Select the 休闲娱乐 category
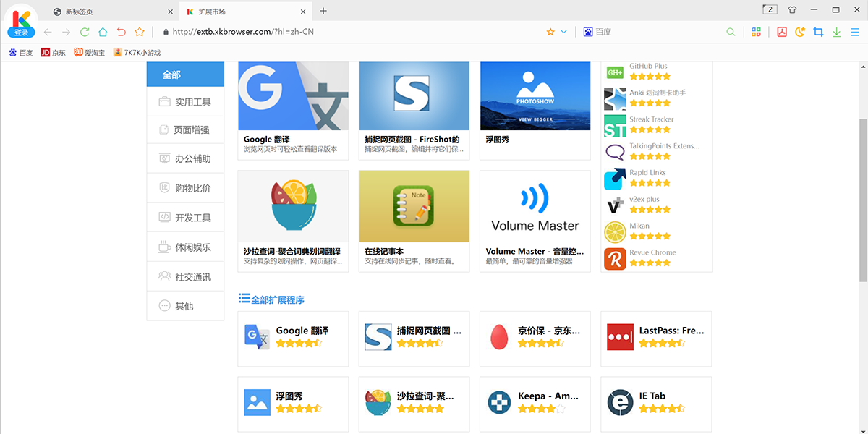Viewport: 868px width, 434px height. 185,247
